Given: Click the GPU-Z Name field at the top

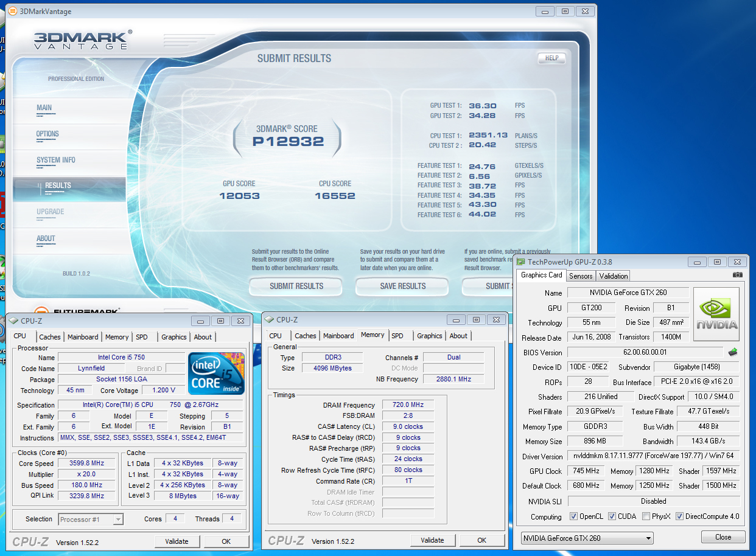Looking at the screenshot, I should pos(628,293).
